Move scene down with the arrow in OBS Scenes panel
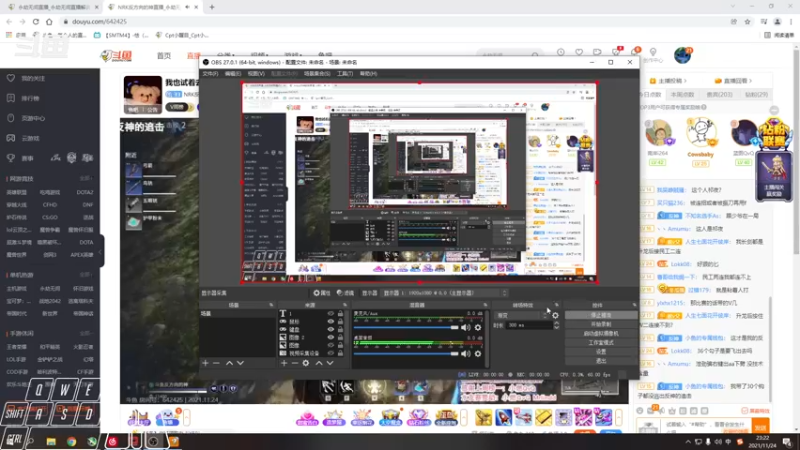This screenshot has width=800, height=450. click(x=240, y=363)
